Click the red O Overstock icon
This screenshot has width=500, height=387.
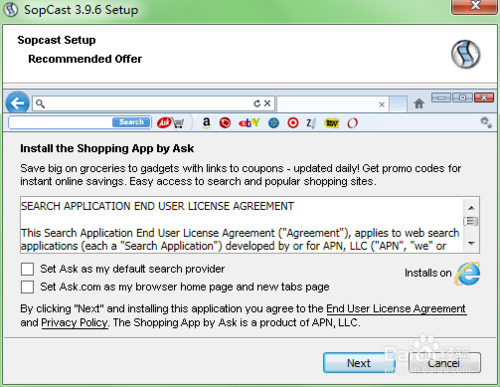pos(352,123)
